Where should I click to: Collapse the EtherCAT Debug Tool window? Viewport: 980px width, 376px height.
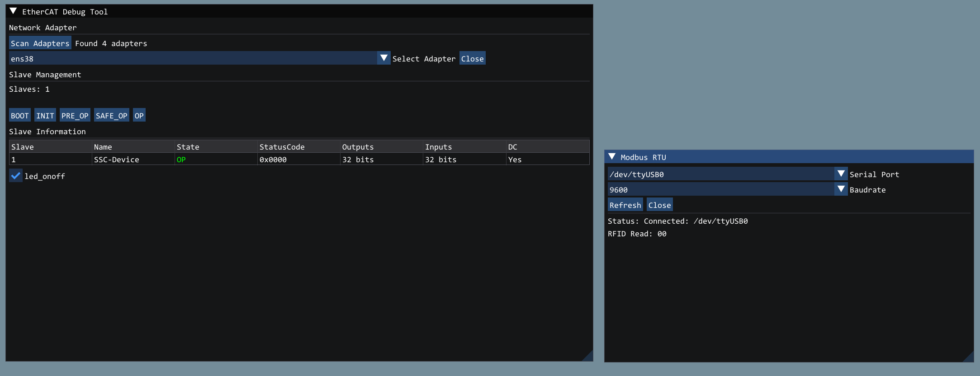[13, 11]
